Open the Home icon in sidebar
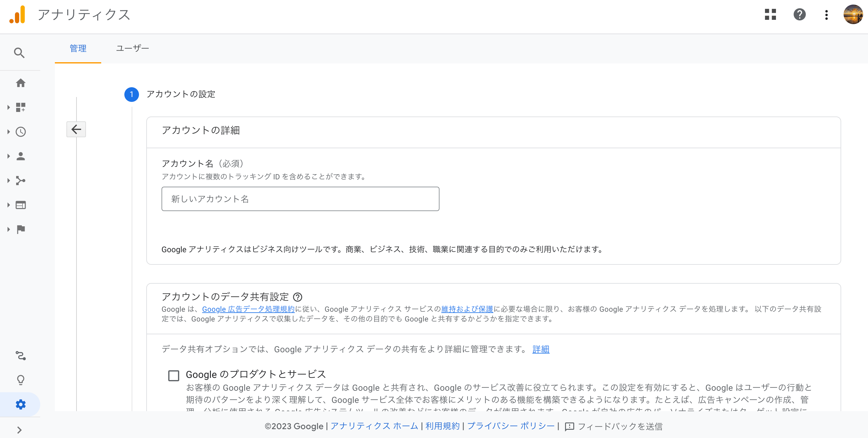868x438 pixels. (20, 83)
